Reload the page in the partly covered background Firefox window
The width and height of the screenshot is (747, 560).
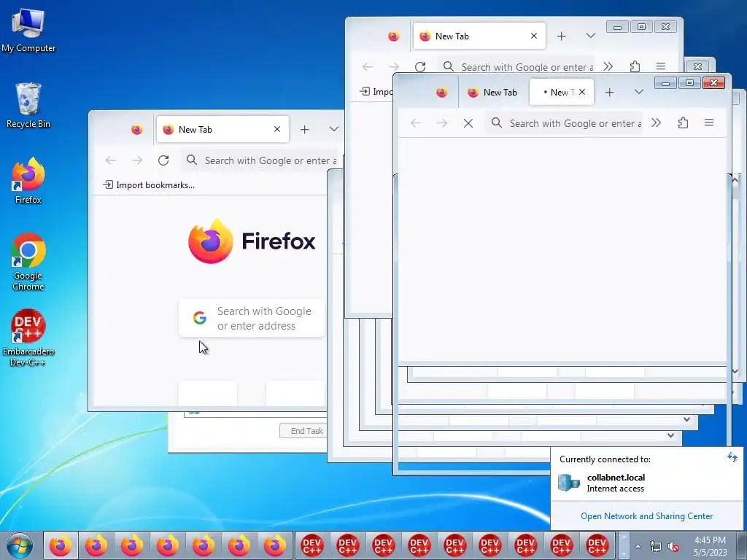(x=420, y=67)
